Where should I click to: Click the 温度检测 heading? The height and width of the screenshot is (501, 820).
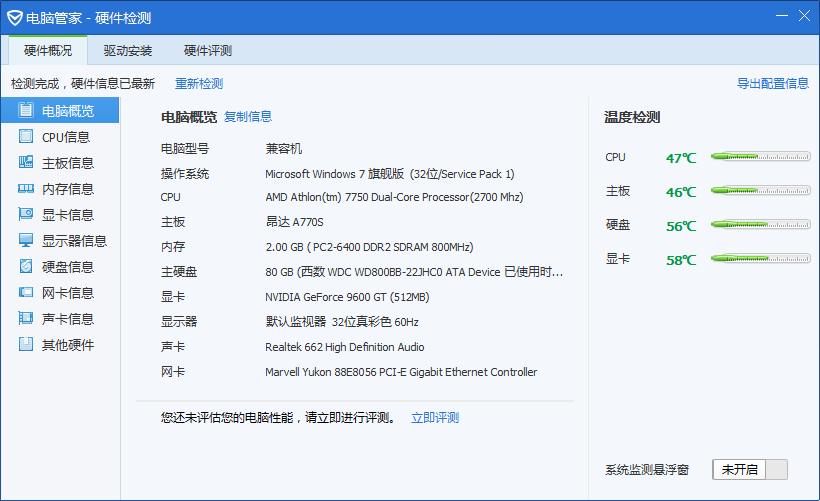tap(632, 117)
